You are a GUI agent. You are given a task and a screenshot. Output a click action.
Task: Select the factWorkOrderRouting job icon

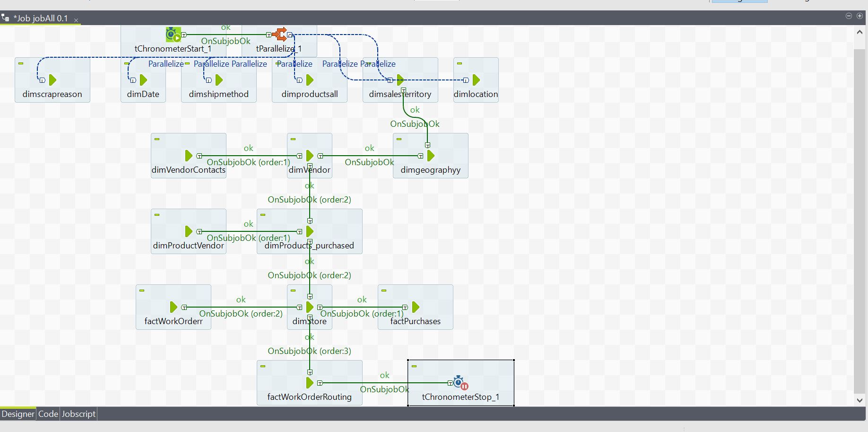coord(310,383)
